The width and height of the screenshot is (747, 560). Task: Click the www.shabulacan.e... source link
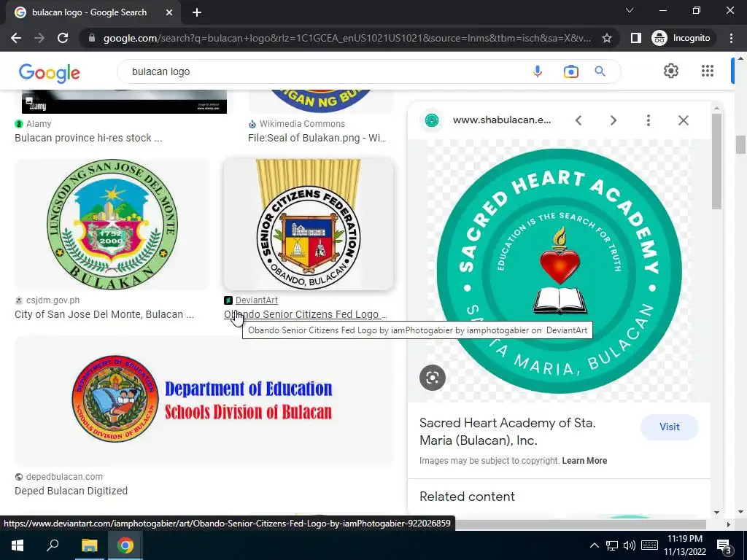[x=502, y=120]
